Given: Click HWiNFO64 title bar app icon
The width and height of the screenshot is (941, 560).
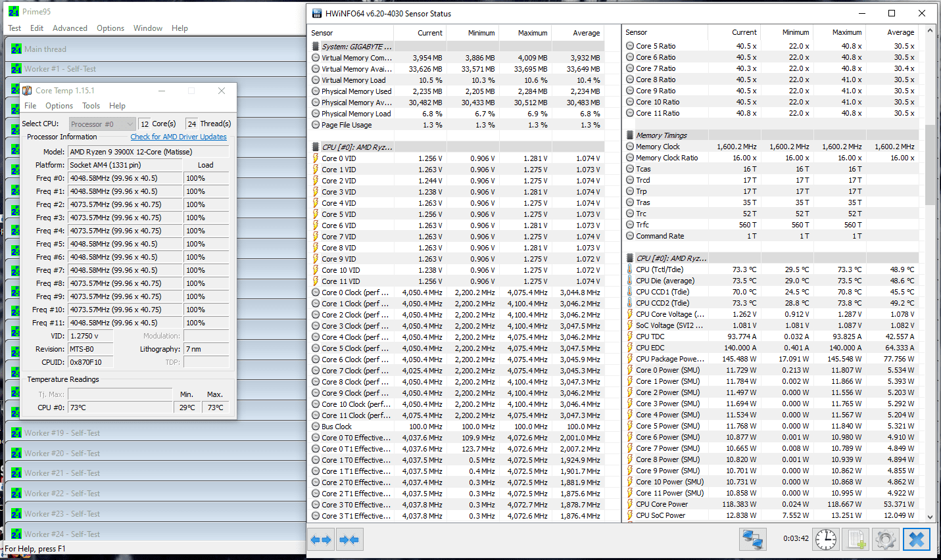Looking at the screenshot, I should tap(317, 13).
